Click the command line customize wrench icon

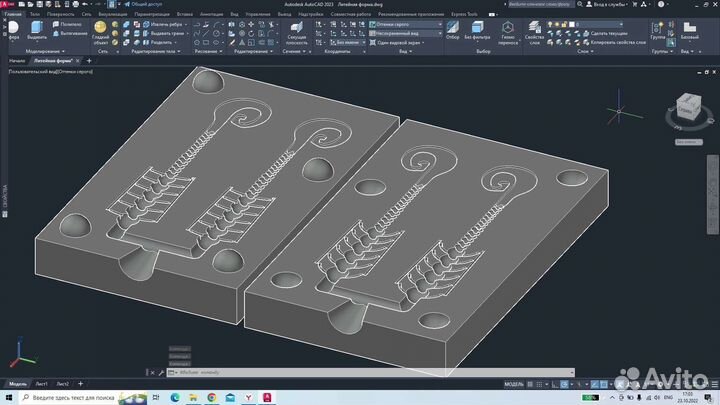pyautogui.click(x=161, y=372)
